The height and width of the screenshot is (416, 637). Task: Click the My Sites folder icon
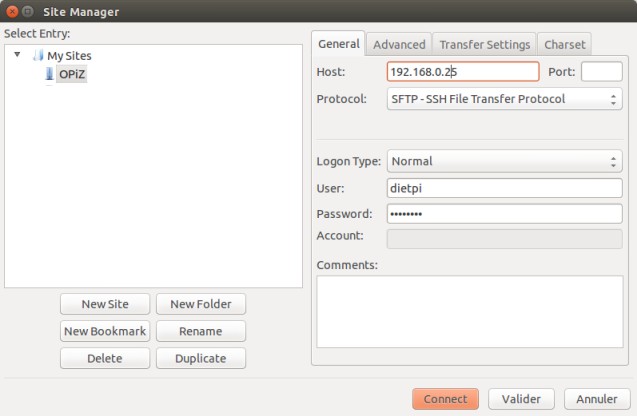[38, 56]
